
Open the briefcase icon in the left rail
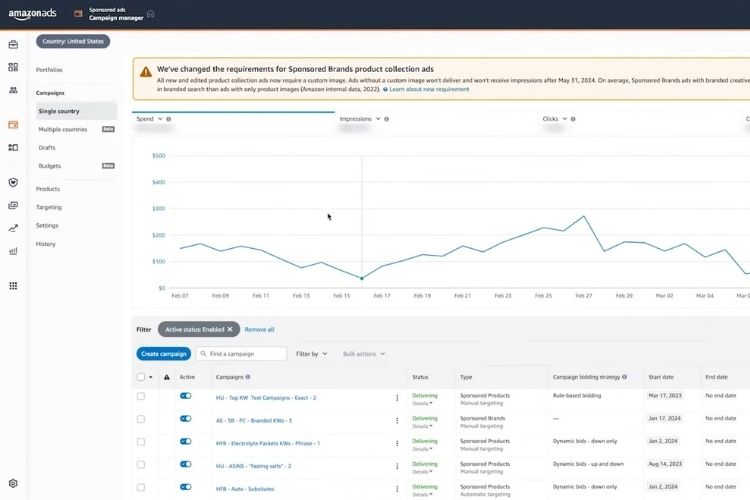point(13,44)
